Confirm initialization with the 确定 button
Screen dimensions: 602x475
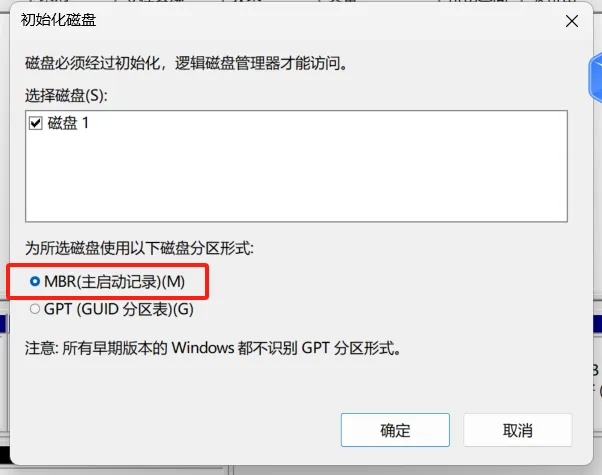tap(395, 430)
